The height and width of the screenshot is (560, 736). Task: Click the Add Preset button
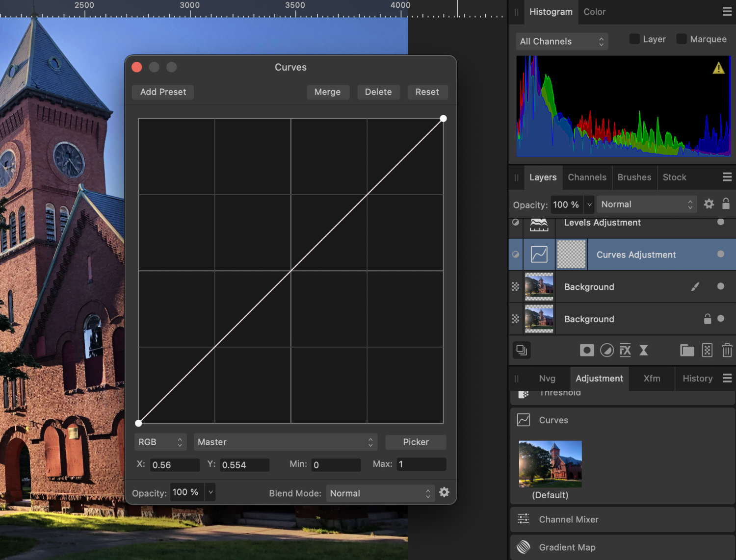coord(162,92)
